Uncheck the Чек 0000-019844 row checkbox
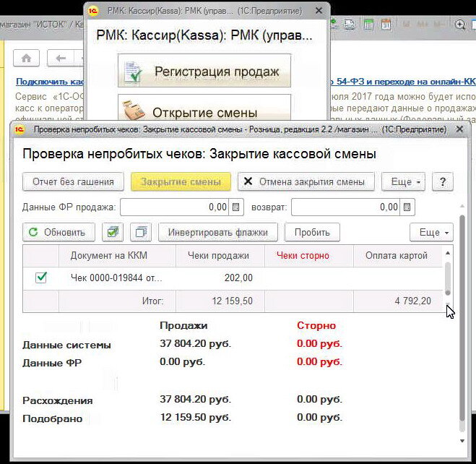Viewport: 476px width, 464px height. coord(41,278)
